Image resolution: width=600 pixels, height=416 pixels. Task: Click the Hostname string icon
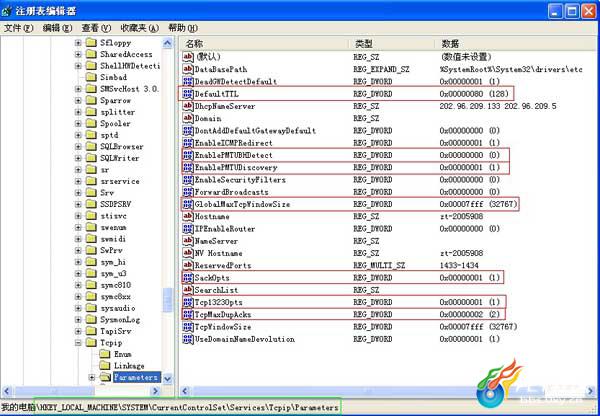pos(188,216)
